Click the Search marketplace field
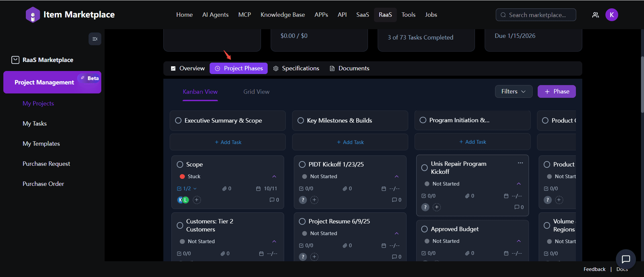 point(536,15)
